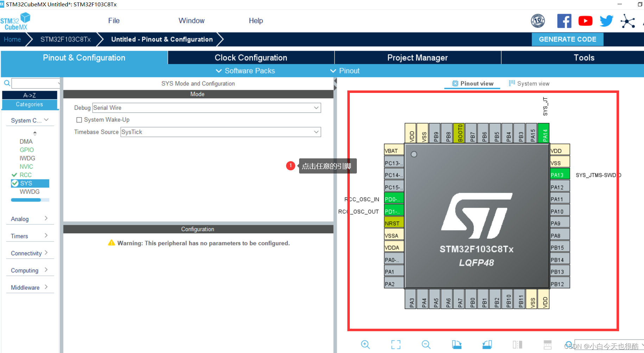This screenshot has width=644, height=353.
Task: Switch to the Clock Configuration tab
Action: point(251,57)
